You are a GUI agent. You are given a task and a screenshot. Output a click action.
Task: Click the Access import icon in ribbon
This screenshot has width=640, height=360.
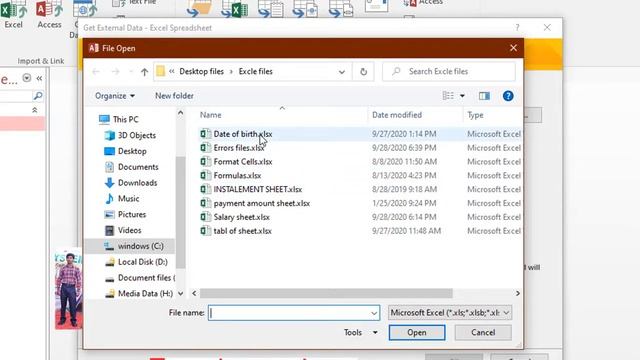coord(49,14)
